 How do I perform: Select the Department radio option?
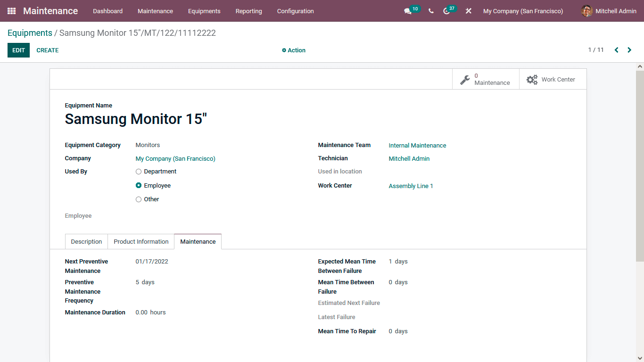pyautogui.click(x=139, y=172)
